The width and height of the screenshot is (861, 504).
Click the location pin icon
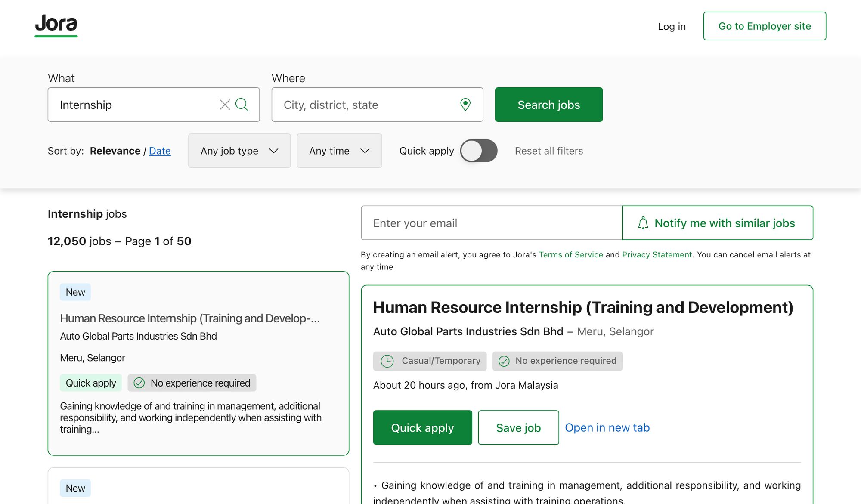[465, 105]
